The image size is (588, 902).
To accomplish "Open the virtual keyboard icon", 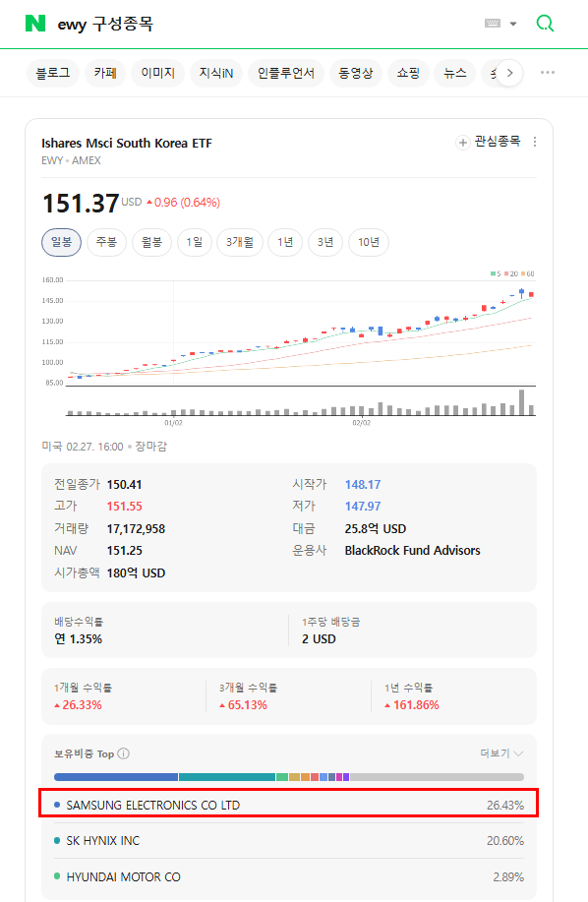I will [493, 24].
